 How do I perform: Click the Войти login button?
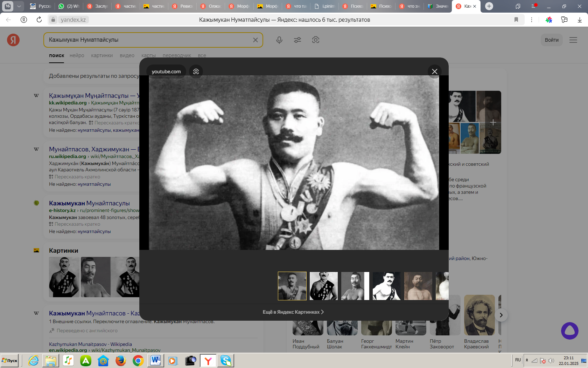(552, 40)
